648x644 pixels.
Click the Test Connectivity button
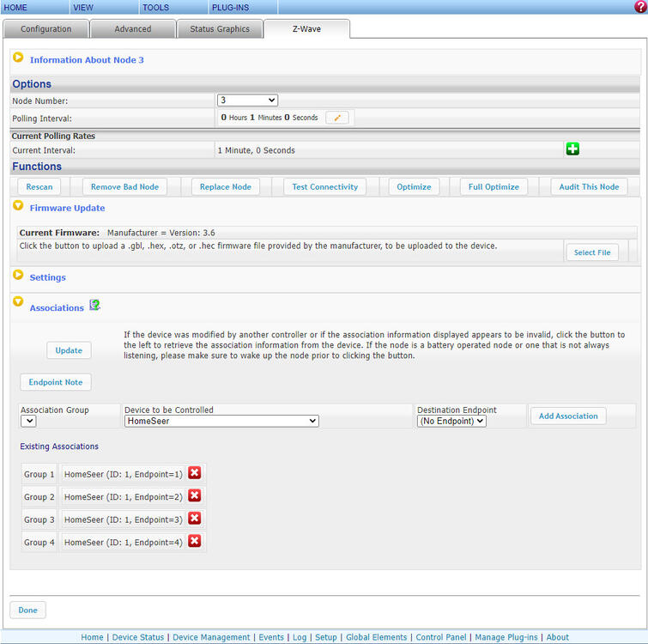click(324, 186)
